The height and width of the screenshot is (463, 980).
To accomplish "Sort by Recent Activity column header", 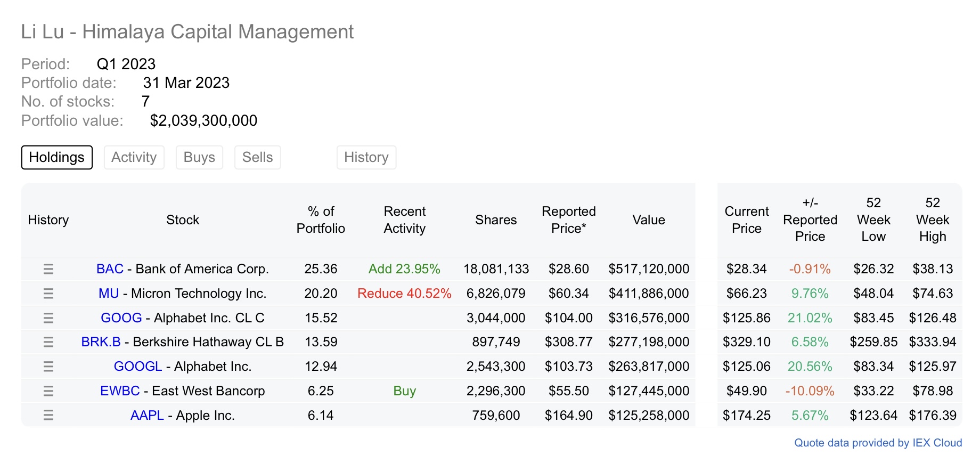I will pyautogui.click(x=405, y=220).
